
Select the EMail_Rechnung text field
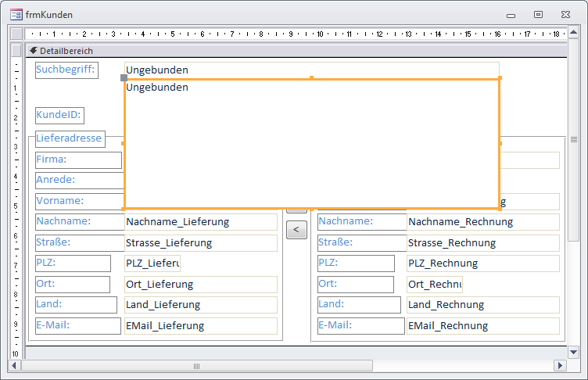[x=482, y=325]
